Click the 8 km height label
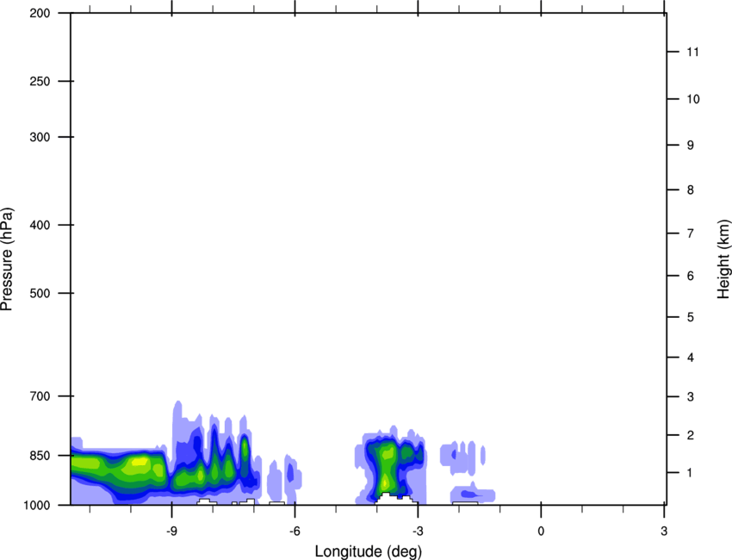Image resolution: width=732 pixels, height=560 pixels. 690,190
